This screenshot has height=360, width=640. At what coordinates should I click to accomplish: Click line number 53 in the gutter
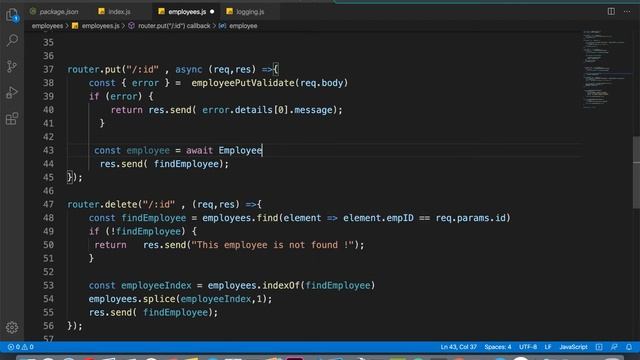point(48,285)
